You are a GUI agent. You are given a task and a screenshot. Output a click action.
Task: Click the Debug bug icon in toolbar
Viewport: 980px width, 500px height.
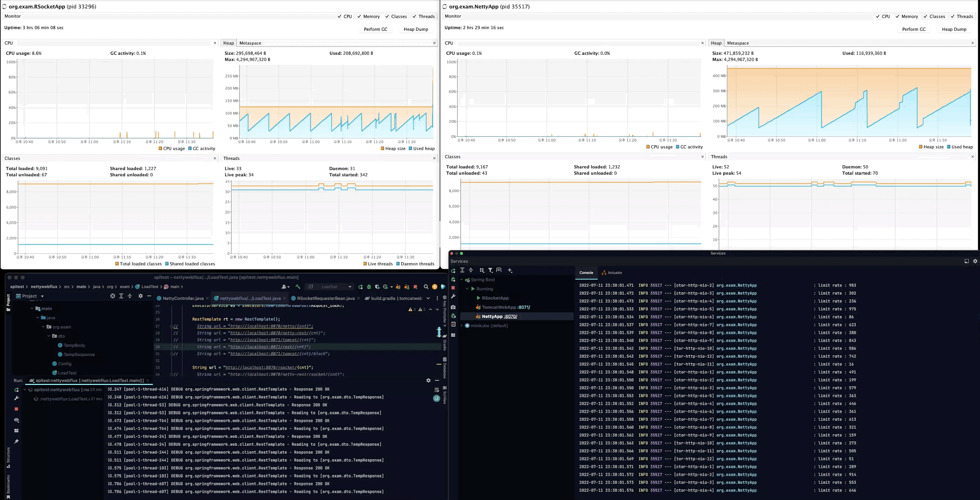pos(369,287)
